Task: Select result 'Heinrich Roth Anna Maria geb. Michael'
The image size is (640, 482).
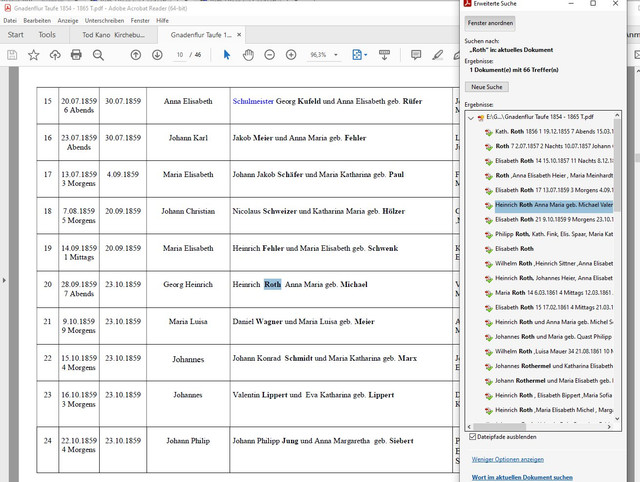Action: pyautogui.click(x=554, y=205)
